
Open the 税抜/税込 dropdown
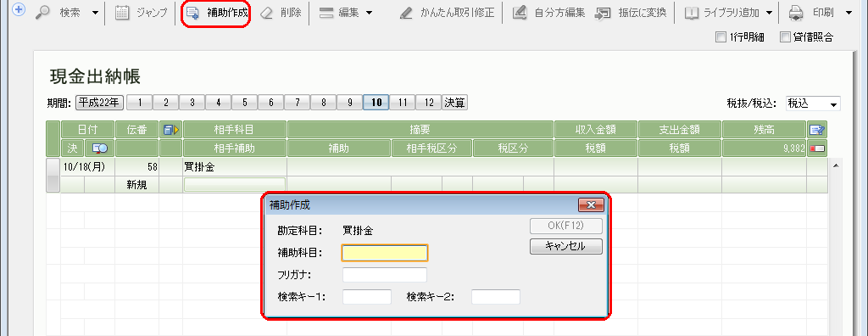812,104
